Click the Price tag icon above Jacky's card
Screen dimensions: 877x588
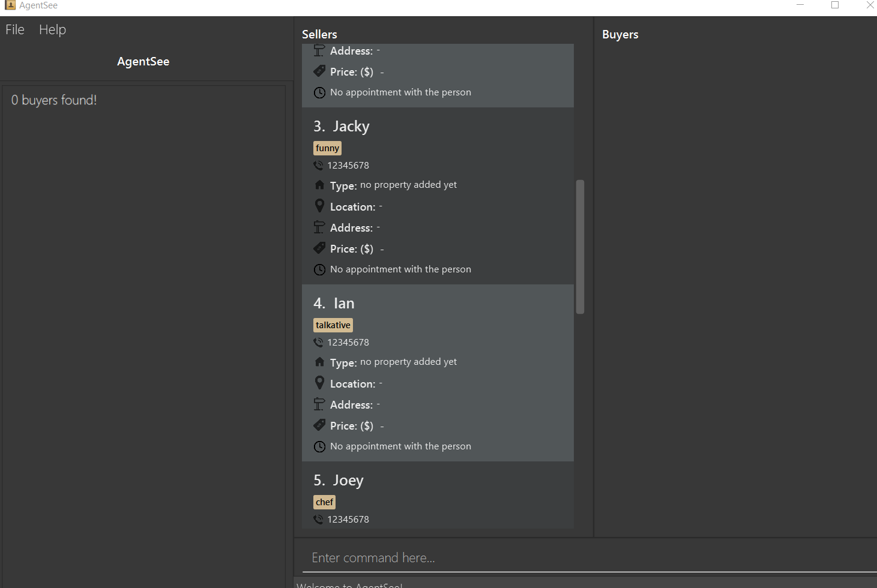pos(319,71)
